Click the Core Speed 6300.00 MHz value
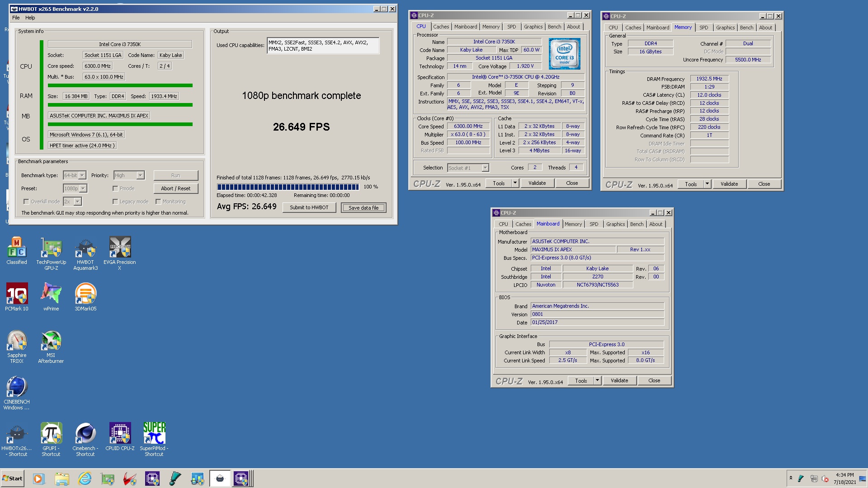The width and height of the screenshot is (868, 488). click(x=468, y=126)
